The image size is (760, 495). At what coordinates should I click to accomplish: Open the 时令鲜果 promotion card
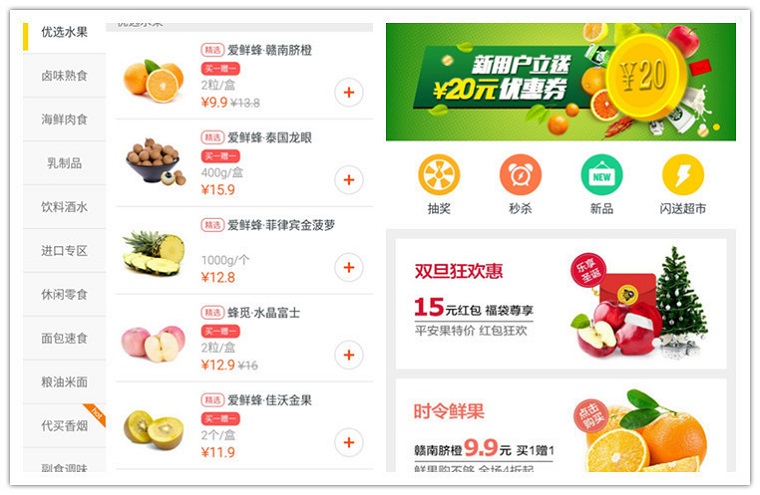[x=561, y=425]
